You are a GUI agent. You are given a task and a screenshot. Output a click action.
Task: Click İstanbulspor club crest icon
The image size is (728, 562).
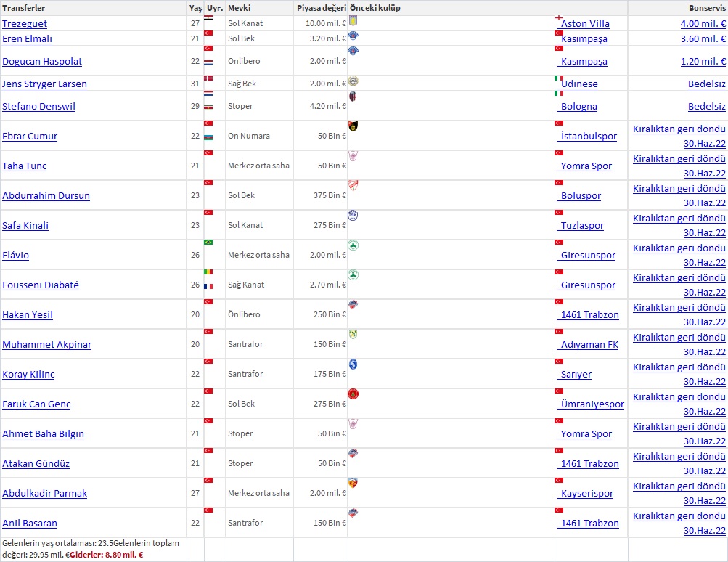coord(353,126)
